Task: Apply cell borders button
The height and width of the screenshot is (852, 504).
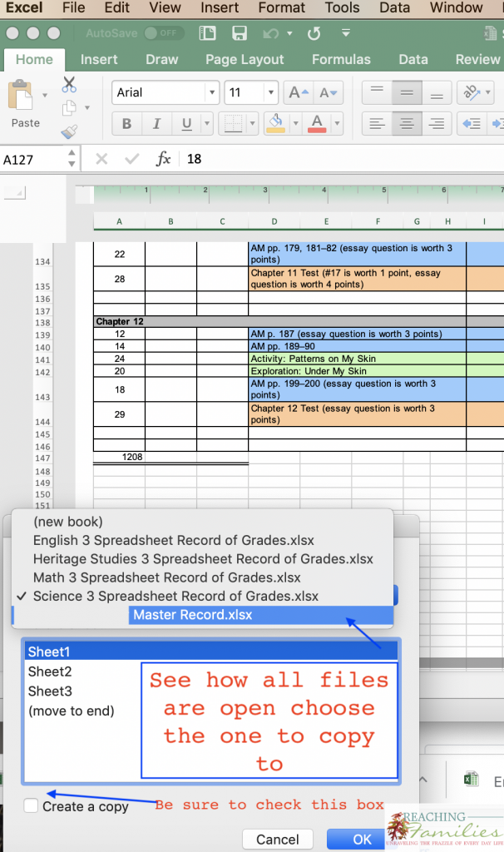Action: click(x=233, y=124)
